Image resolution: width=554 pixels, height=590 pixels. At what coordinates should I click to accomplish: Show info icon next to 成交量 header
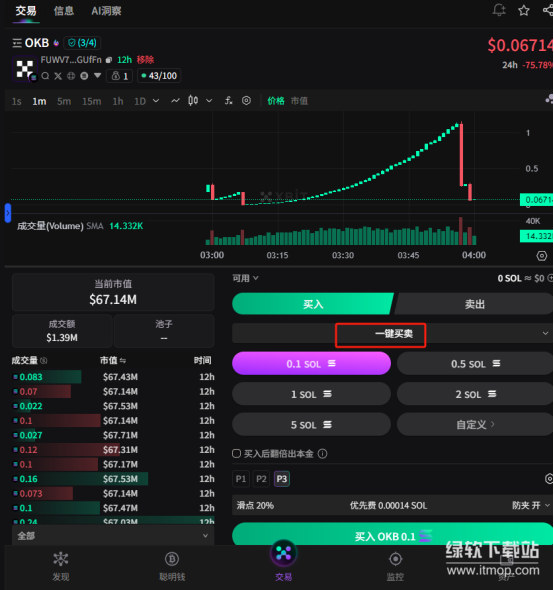pyautogui.click(x=44, y=360)
